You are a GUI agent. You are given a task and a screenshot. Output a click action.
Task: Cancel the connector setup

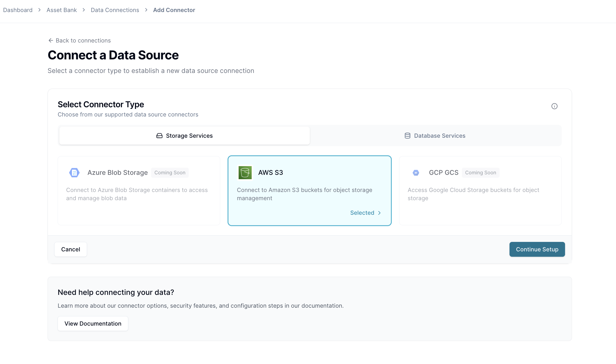click(x=71, y=249)
